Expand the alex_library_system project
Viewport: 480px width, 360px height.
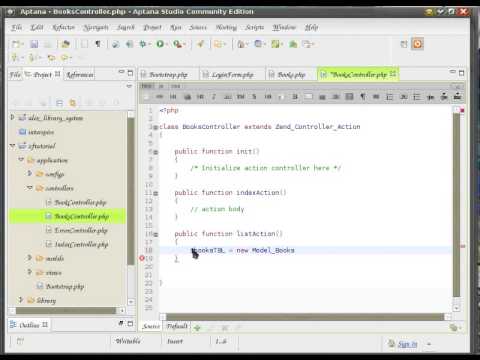coord(12,117)
